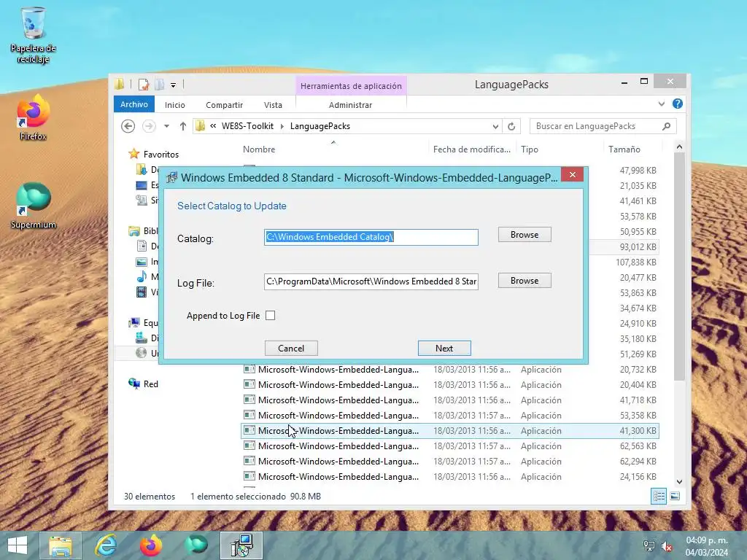Select the file sized 53,358 KB
Screen dimensions: 747x560
click(x=450, y=415)
